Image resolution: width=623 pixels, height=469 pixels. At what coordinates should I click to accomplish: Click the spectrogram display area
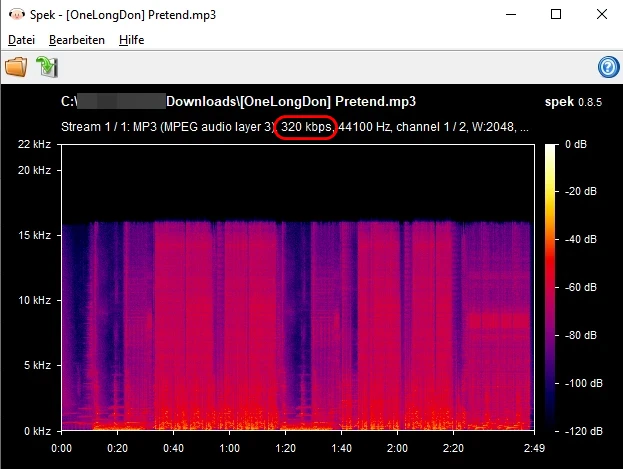point(298,287)
